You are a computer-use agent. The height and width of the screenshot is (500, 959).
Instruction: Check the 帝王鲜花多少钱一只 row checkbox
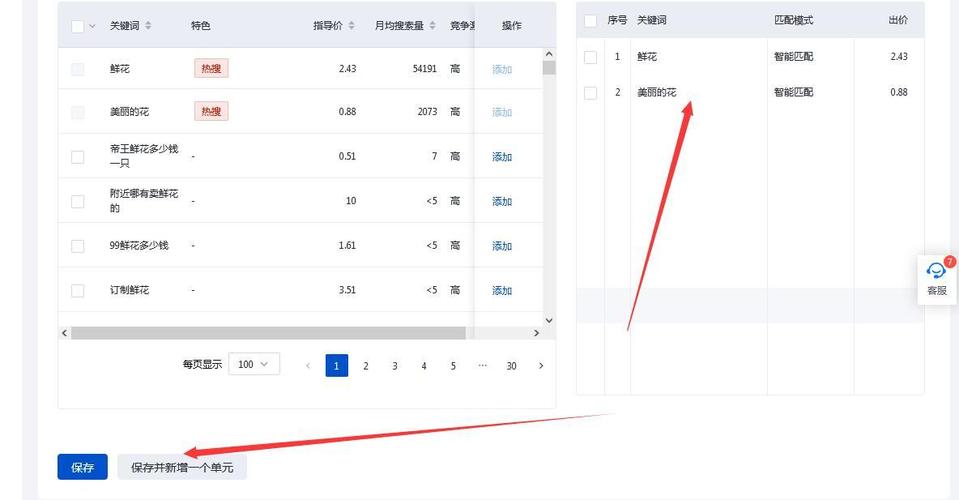coord(78,157)
